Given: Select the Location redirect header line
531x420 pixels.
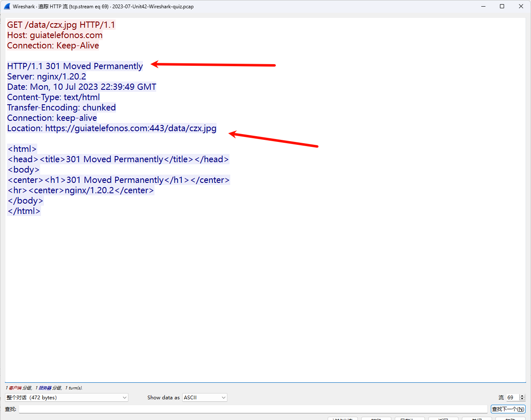Looking at the screenshot, I should [x=111, y=128].
